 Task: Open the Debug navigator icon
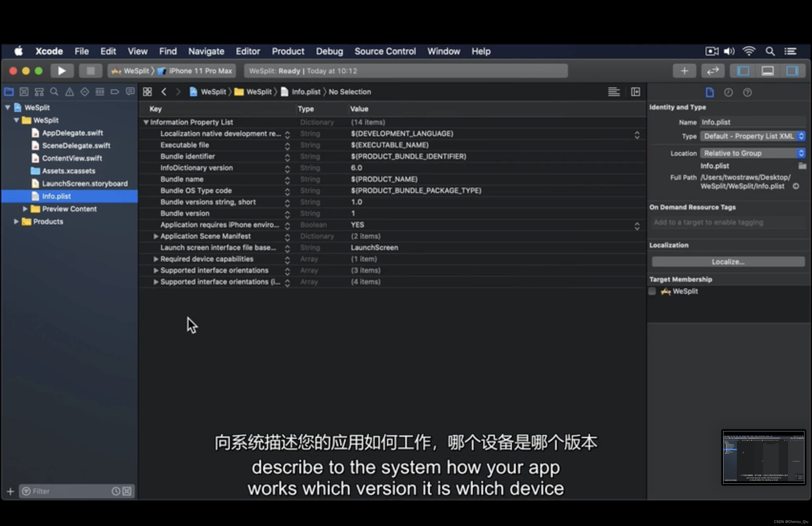(x=100, y=91)
